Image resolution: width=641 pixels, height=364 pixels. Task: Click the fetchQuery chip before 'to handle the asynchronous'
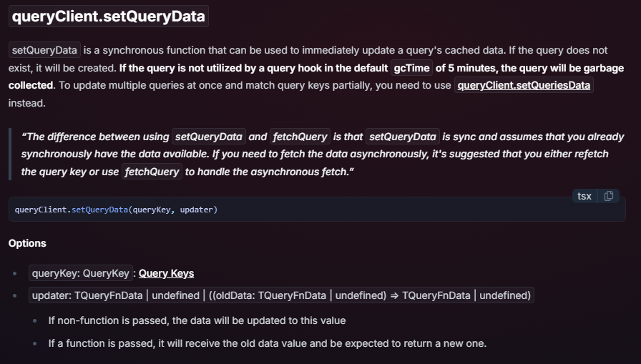tap(152, 172)
